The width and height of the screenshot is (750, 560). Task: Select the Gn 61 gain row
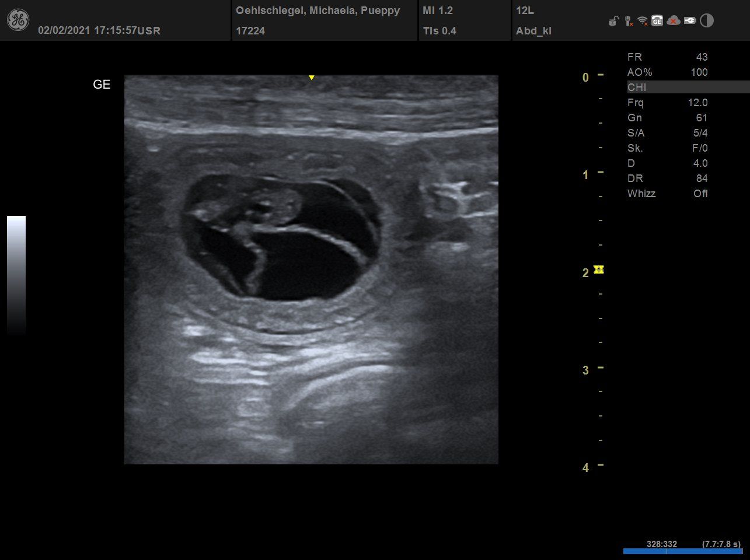[x=668, y=118]
